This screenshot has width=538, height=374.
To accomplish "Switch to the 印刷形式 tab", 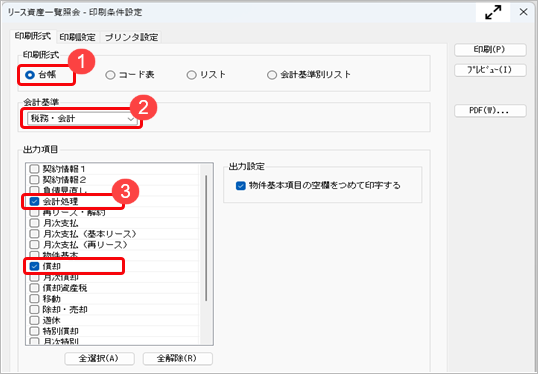I will click(x=33, y=36).
